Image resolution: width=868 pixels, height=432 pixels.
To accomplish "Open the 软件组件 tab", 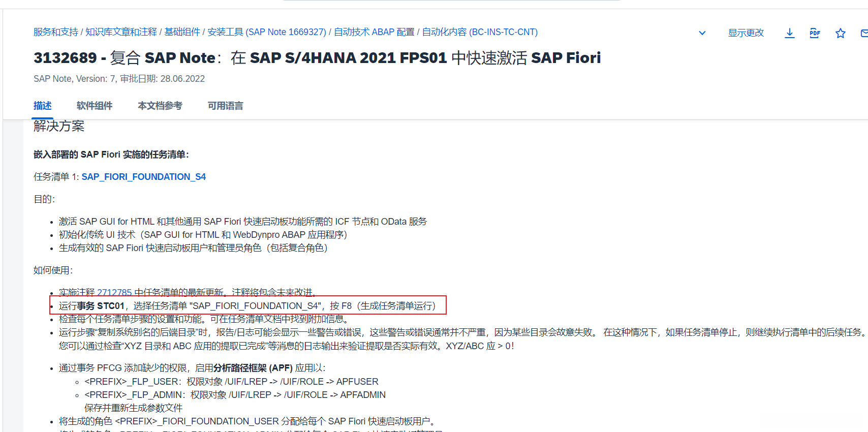I will point(95,106).
